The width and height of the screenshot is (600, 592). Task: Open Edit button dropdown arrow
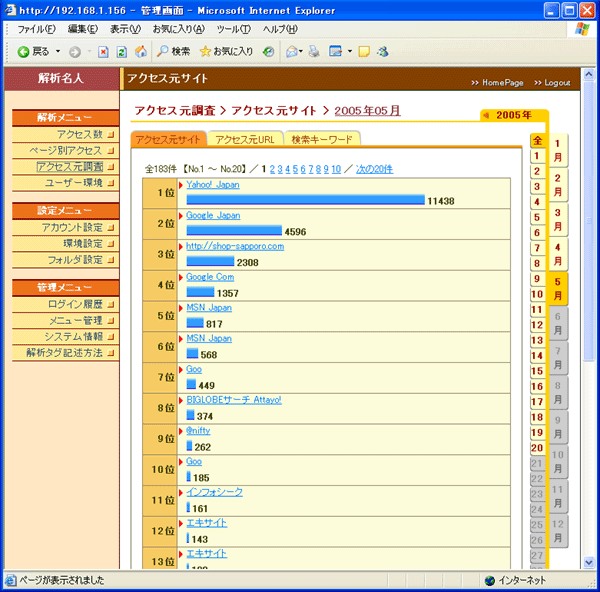pyautogui.click(x=350, y=51)
